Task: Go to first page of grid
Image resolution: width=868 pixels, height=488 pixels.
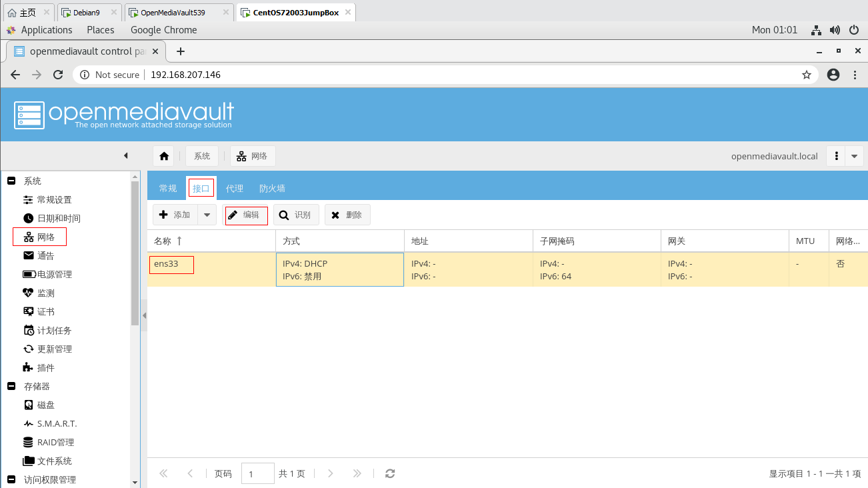Action: click(164, 473)
